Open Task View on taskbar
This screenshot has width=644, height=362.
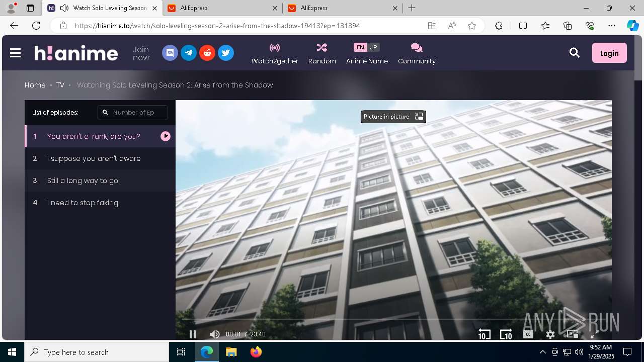[x=181, y=352]
